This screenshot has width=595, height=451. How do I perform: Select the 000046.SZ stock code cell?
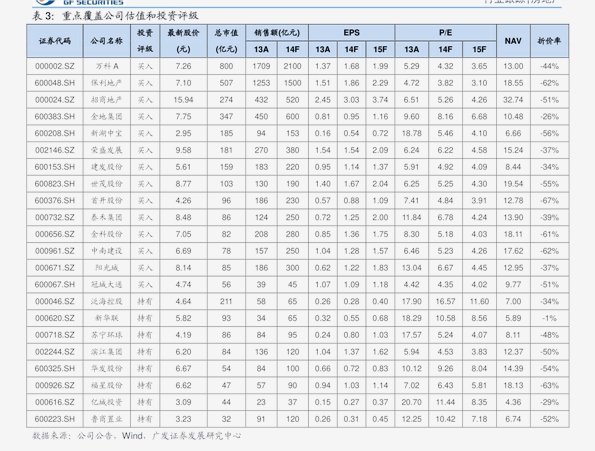tap(55, 302)
